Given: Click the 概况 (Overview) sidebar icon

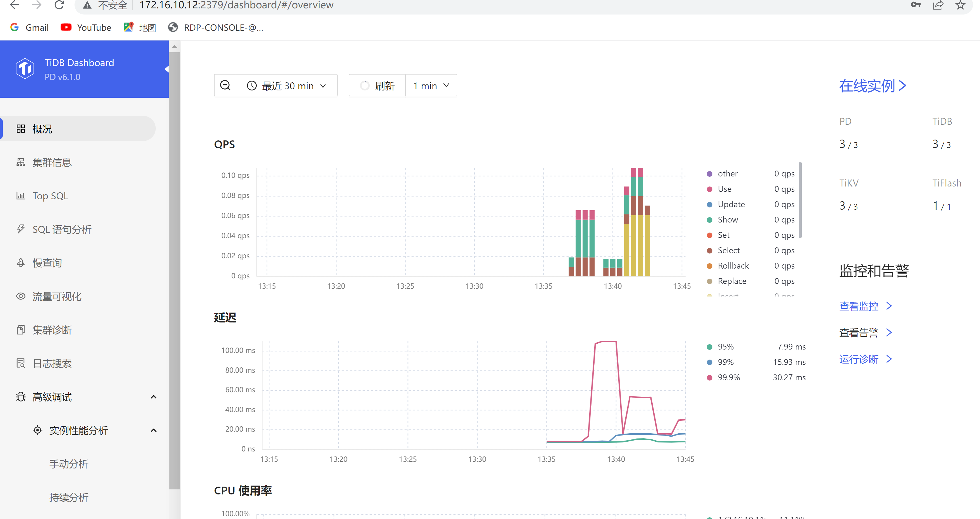Looking at the screenshot, I should tap(22, 129).
